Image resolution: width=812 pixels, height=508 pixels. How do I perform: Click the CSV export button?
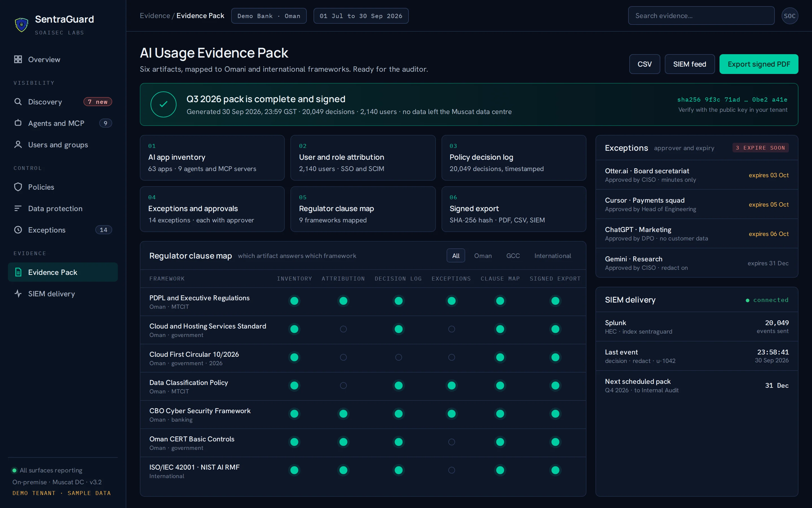(645, 64)
